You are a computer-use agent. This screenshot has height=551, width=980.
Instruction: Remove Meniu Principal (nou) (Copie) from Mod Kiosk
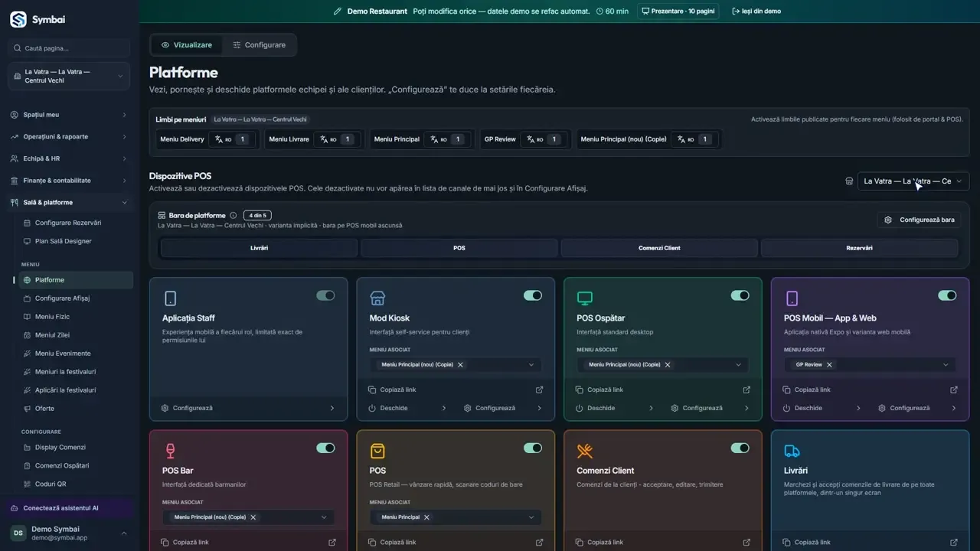pyautogui.click(x=460, y=365)
